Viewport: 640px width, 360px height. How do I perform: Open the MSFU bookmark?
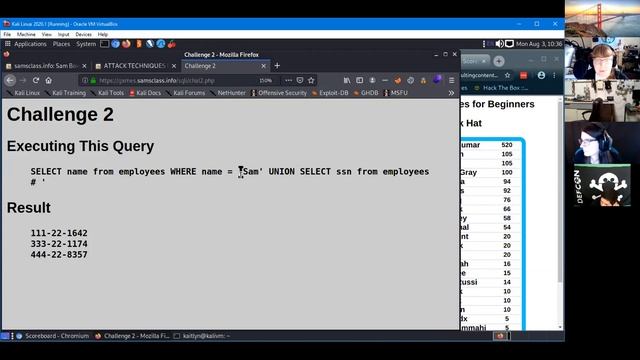pos(396,93)
